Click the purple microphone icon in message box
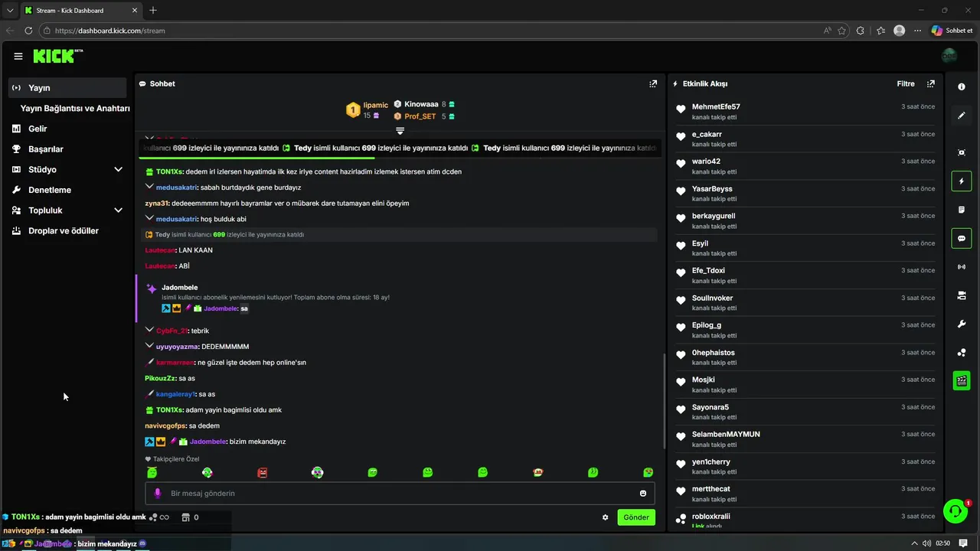Image resolution: width=980 pixels, height=551 pixels. [158, 494]
